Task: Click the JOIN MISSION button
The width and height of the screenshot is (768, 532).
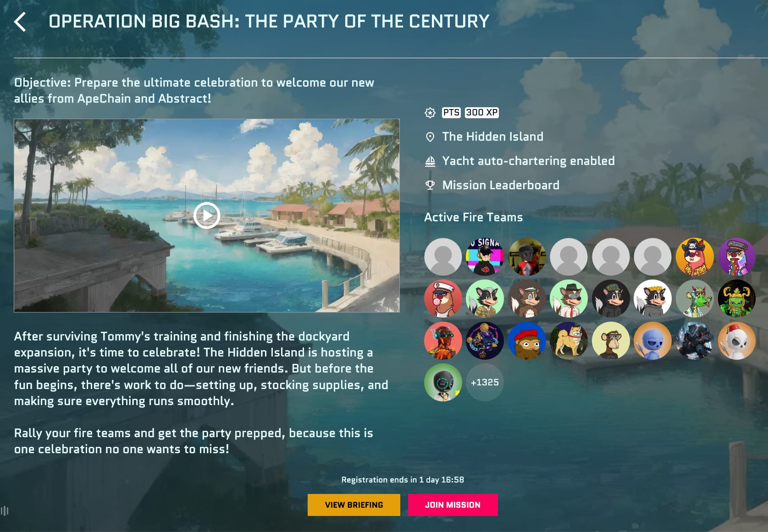Action: tap(453, 505)
